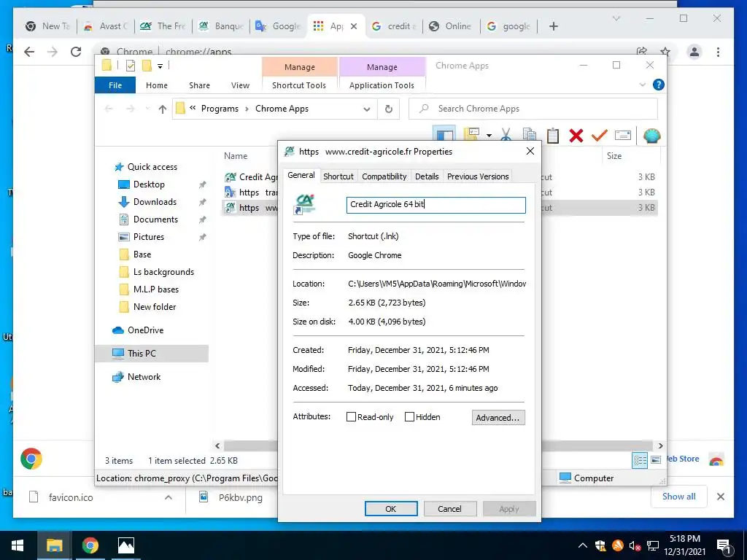Open the folder options icon in Explorer toolbar
747x560 pixels.
[x=471, y=135]
